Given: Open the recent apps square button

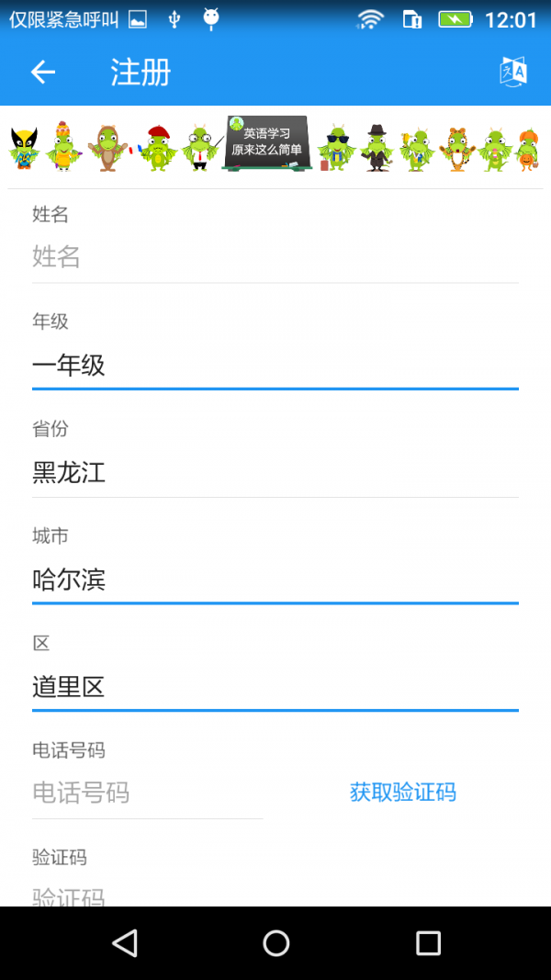Looking at the screenshot, I should (428, 942).
